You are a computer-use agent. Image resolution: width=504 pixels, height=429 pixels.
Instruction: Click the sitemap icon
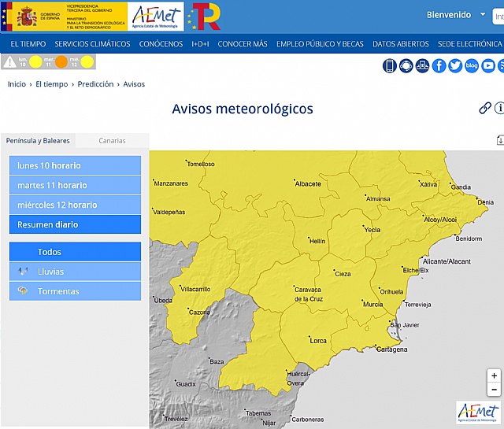(x=423, y=65)
